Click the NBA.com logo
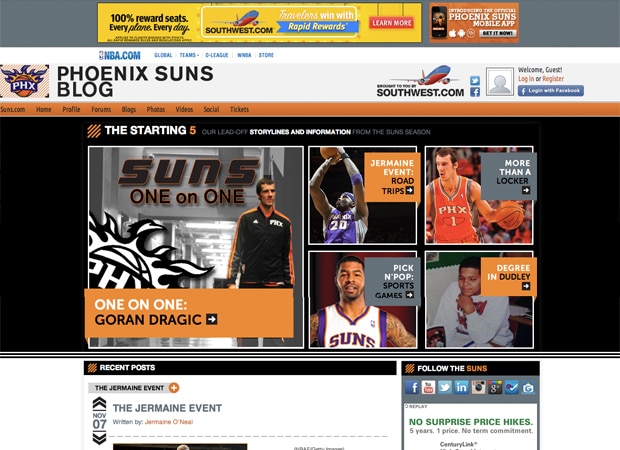The height and width of the screenshot is (450, 620). coord(119,55)
